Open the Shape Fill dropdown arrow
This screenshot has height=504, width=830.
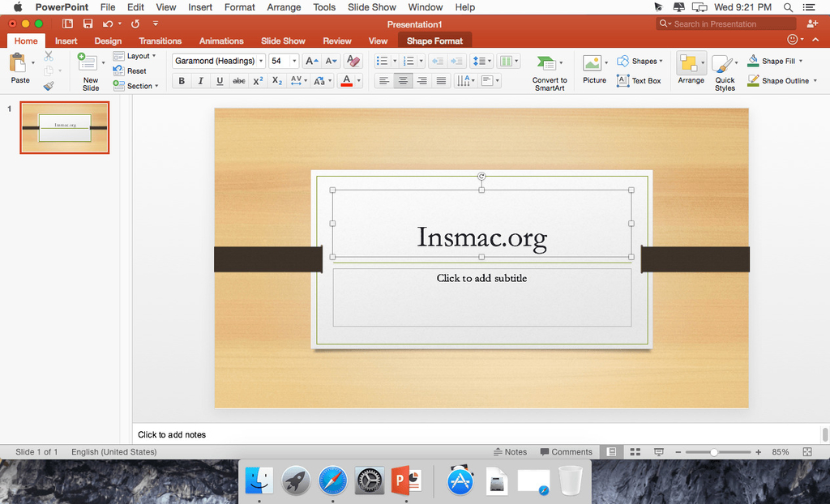(801, 61)
